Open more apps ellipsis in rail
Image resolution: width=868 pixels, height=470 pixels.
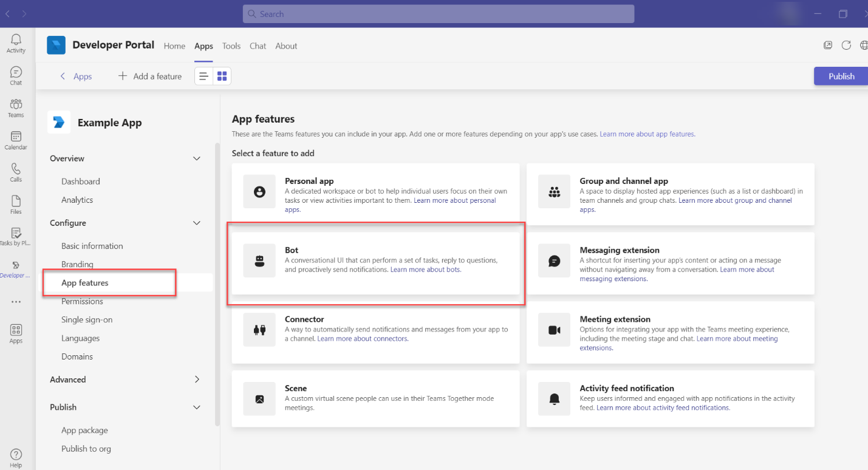[x=16, y=302]
